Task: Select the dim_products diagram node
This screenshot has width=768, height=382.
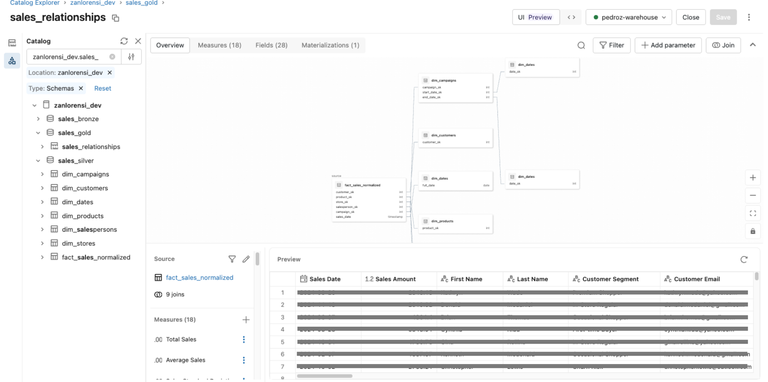Action: tap(456, 224)
